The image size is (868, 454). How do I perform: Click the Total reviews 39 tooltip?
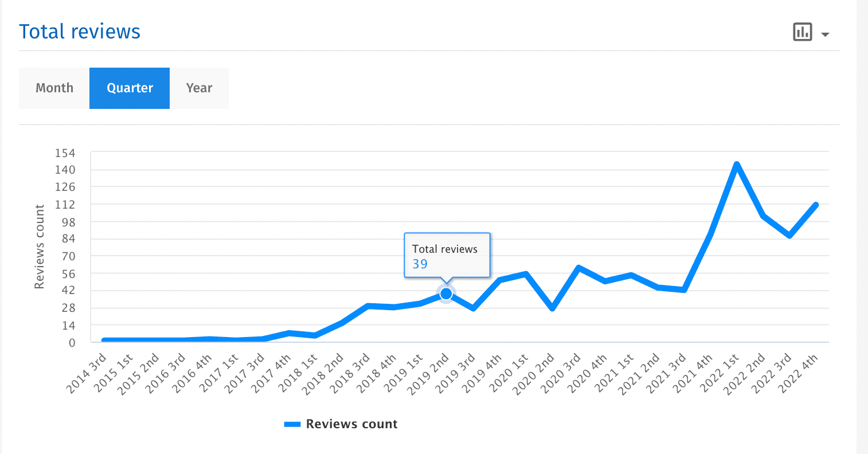(x=447, y=256)
